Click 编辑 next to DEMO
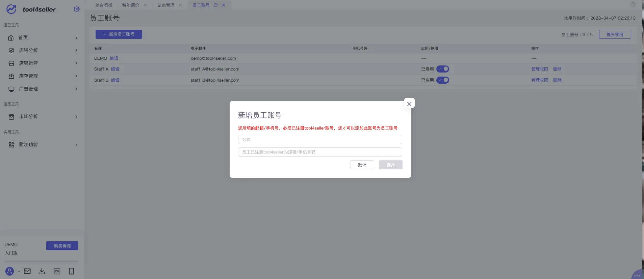 pyautogui.click(x=114, y=58)
